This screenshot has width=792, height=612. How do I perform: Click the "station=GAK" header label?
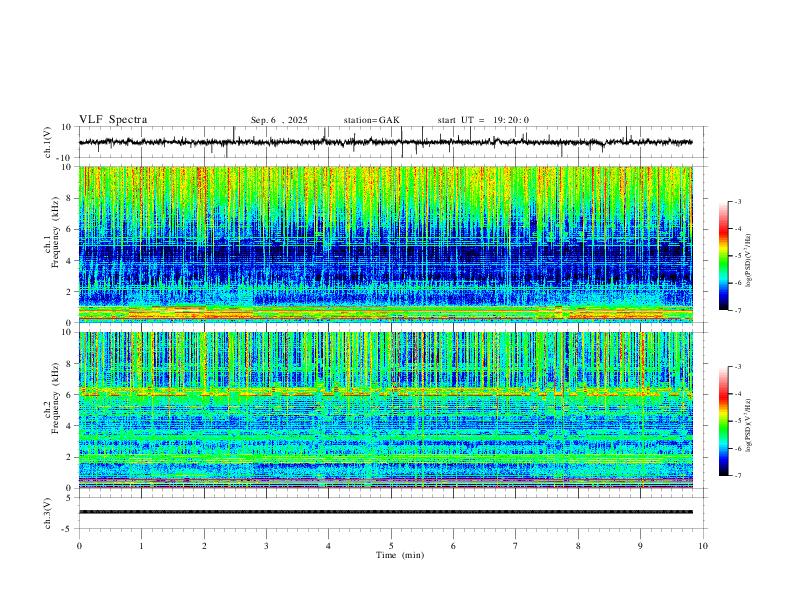[371, 120]
